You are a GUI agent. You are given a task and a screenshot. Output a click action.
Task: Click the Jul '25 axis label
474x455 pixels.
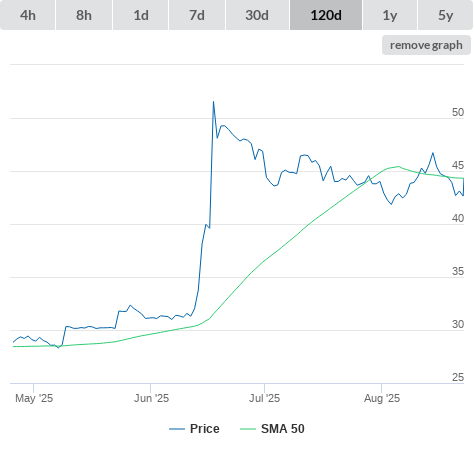click(265, 398)
